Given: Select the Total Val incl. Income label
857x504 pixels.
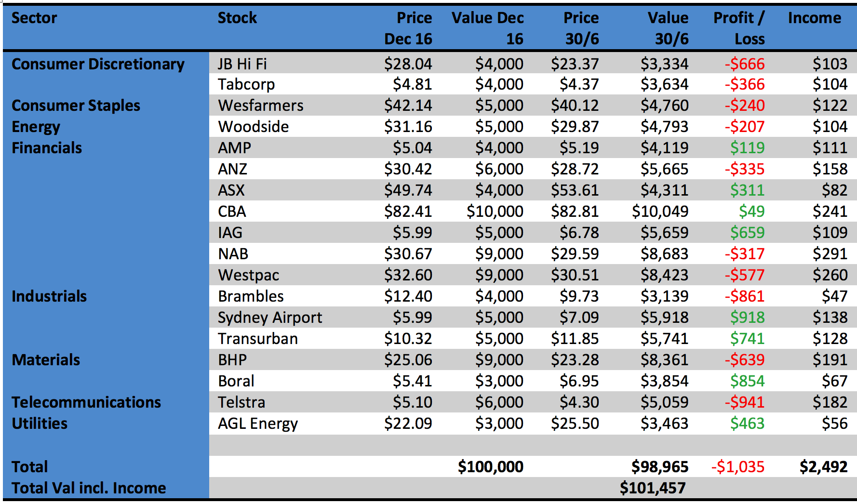Looking at the screenshot, I should 89,488.
